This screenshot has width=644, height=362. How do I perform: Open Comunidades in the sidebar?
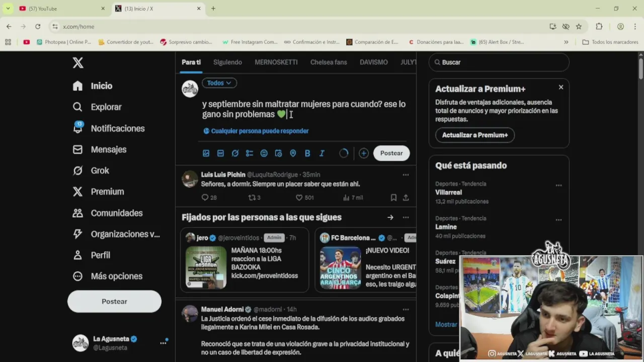(107, 213)
